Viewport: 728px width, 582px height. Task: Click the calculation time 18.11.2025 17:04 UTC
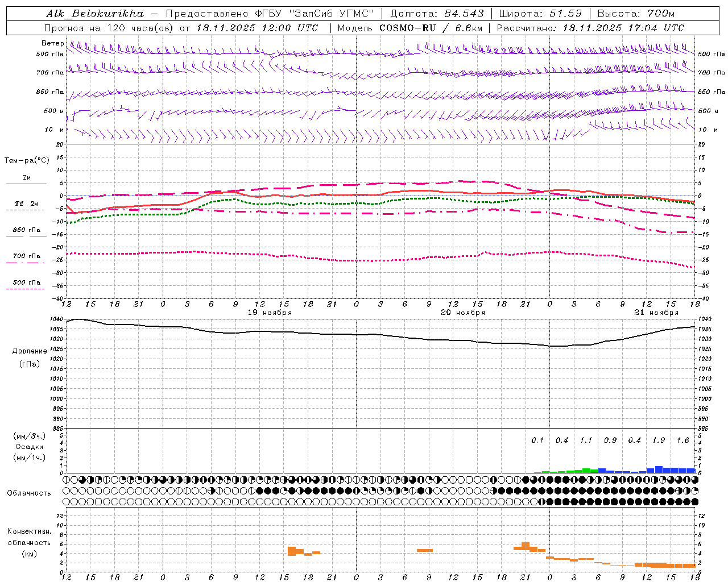coord(623,28)
